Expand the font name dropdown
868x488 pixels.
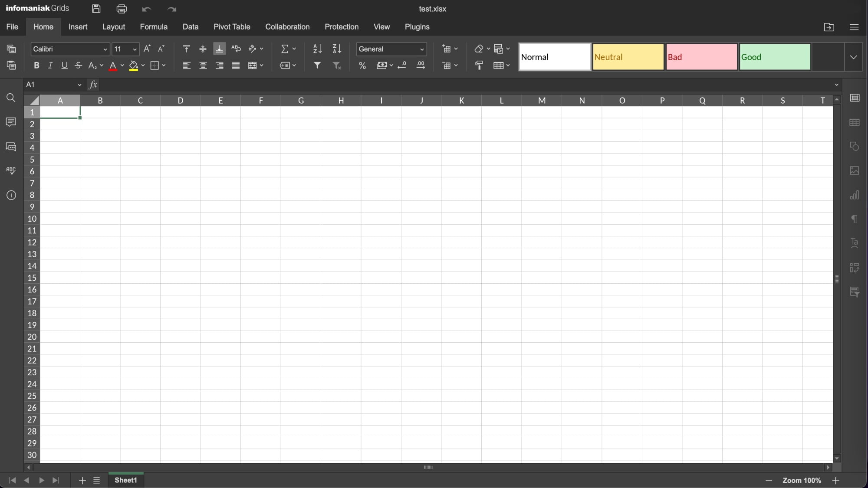(x=105, y=49)
